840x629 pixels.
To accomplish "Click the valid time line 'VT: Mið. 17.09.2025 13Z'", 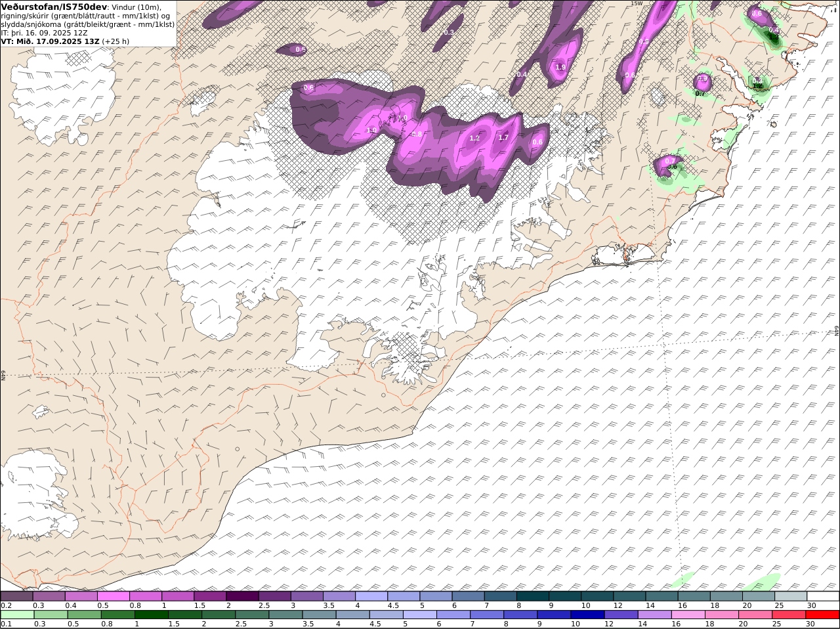I will tap(50, 41).
